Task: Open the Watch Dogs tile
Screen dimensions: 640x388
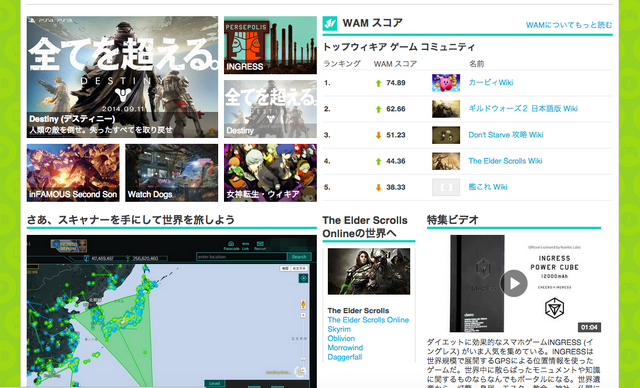Action: pyautogui.click(x=171, y=173)
